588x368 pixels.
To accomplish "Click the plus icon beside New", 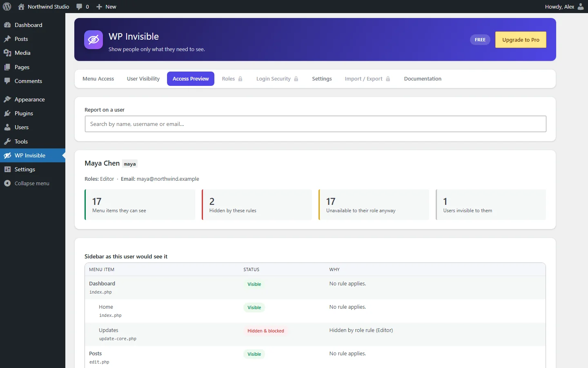I will click(99, 7).
